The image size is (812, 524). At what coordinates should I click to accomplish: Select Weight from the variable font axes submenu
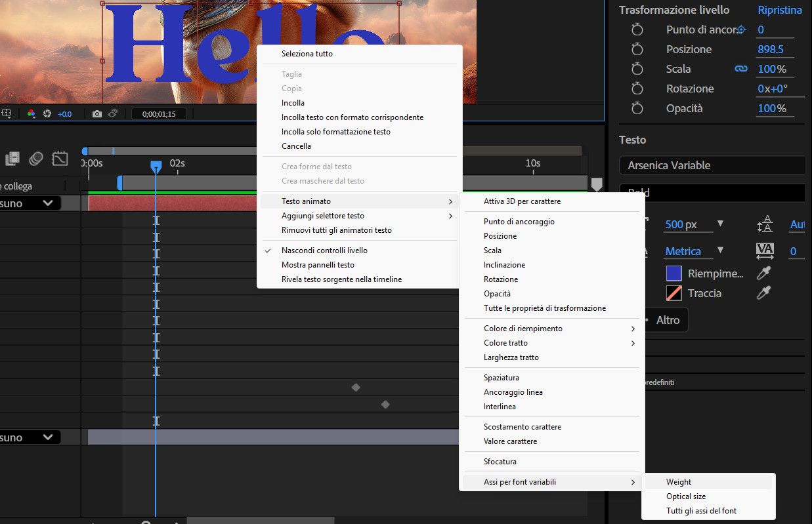[679, 482]
